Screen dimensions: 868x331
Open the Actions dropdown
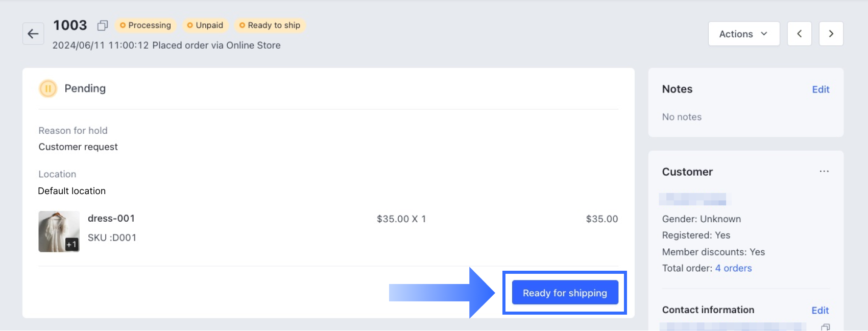coord(743,34)
